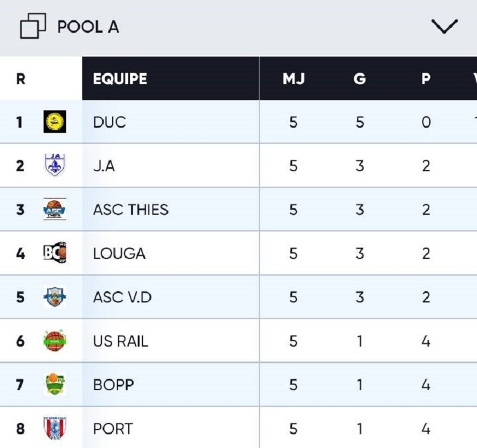
Task: Open the ASC THIES team link
Action: coord(131,209)
